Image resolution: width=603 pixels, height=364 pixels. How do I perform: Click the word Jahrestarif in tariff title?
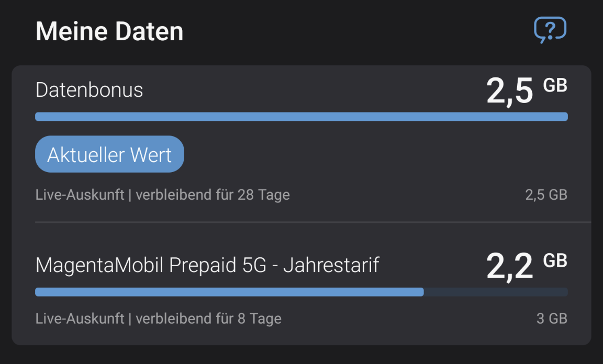pyautogui.click(x=331, y=265)
